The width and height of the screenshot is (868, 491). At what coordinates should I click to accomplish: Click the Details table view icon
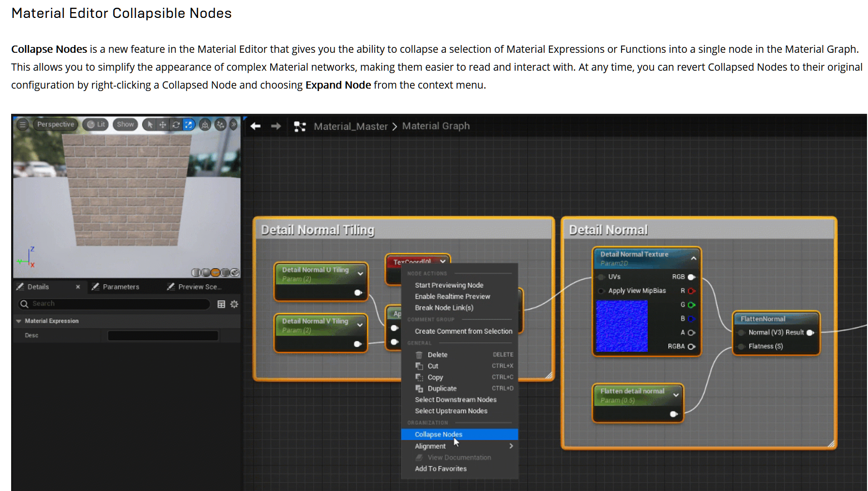pos(221,304)
